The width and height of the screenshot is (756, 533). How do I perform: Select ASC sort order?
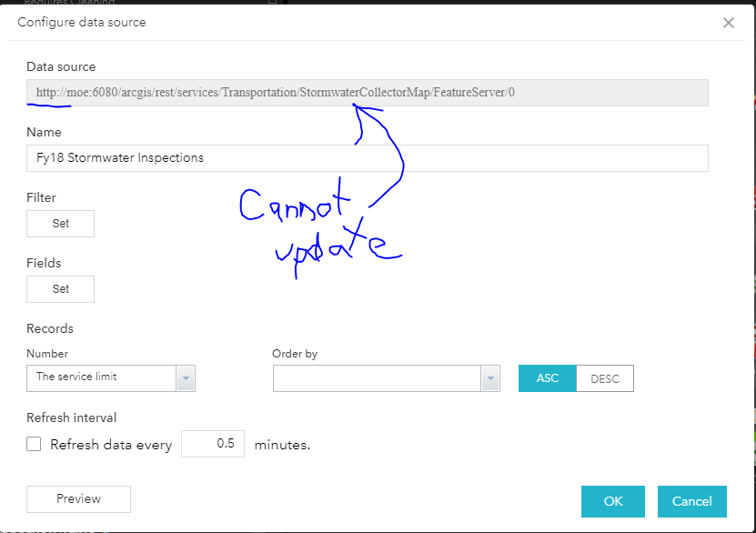[548, 378]
